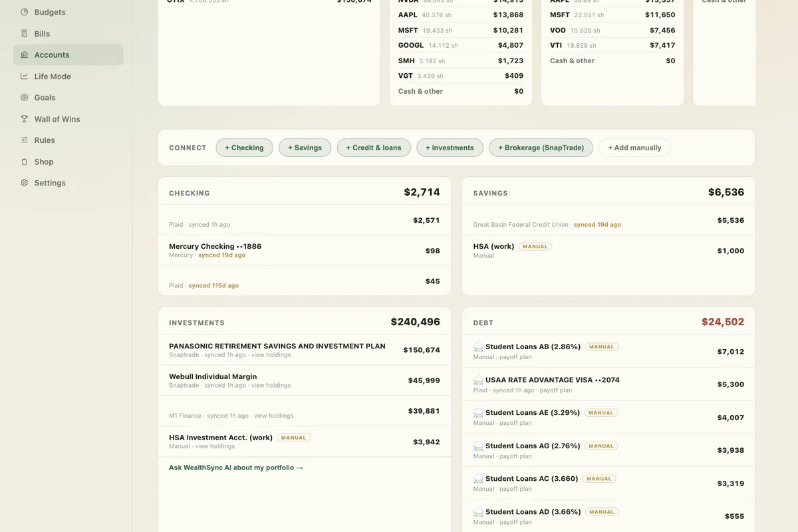Select Life Mode in the sidebar
This screenshot has height=532, width=798.
(68, 76)
